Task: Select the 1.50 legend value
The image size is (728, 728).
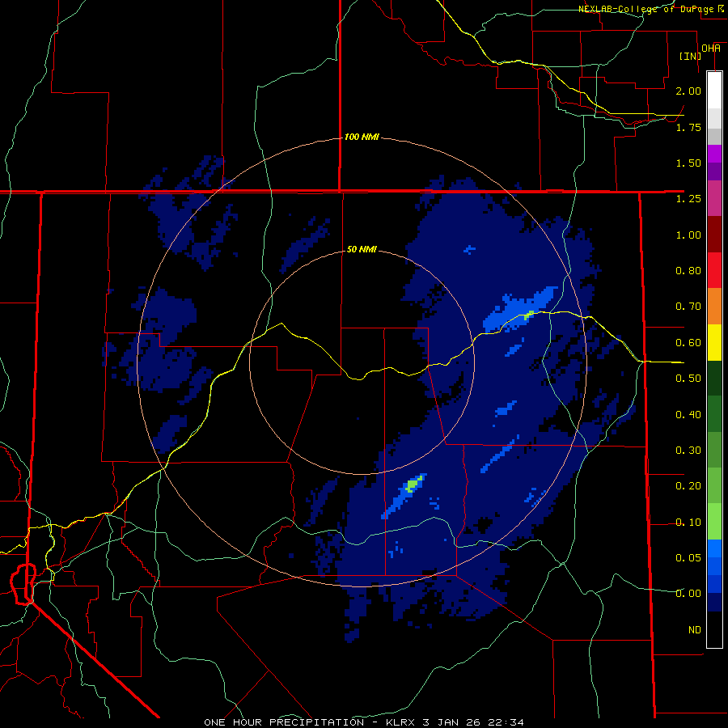Action: click(x=688, y=163)
